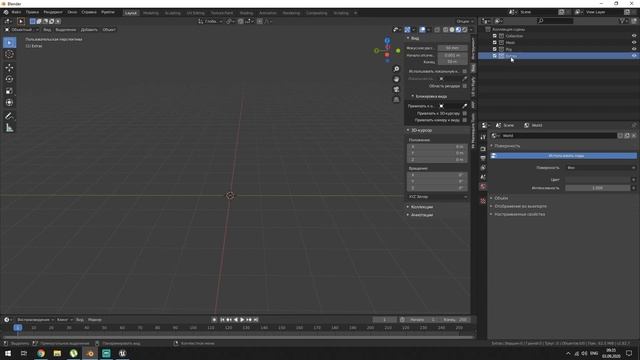Viewport: 640px width, 360px height.
Task: Select the Rotate tool
Action: (x=9, y=79)
